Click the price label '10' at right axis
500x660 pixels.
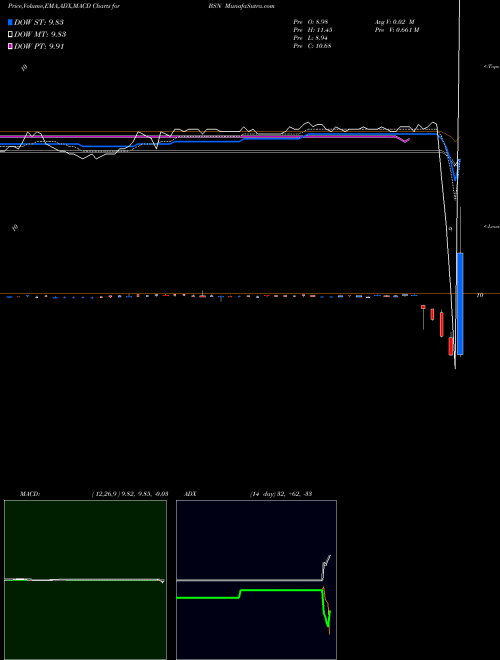(x=480, y=295)
